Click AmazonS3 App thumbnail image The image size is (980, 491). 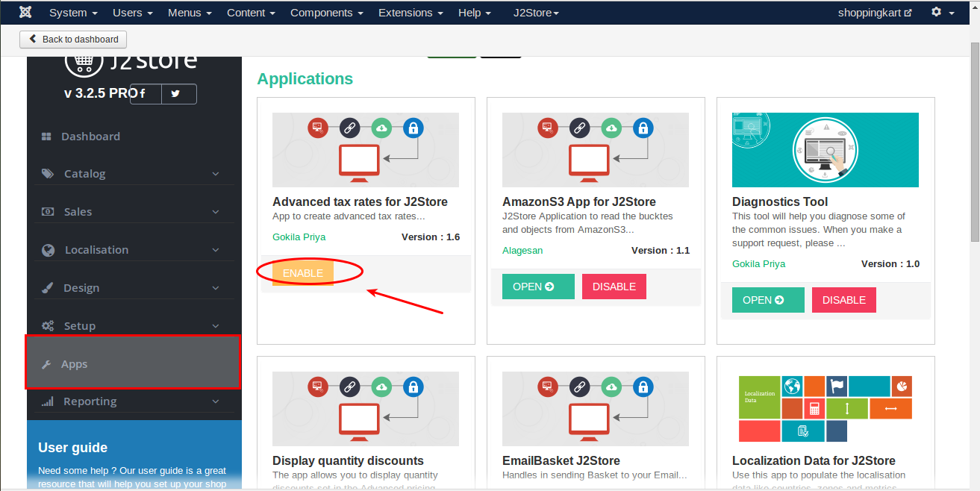[x=596, y=149]
